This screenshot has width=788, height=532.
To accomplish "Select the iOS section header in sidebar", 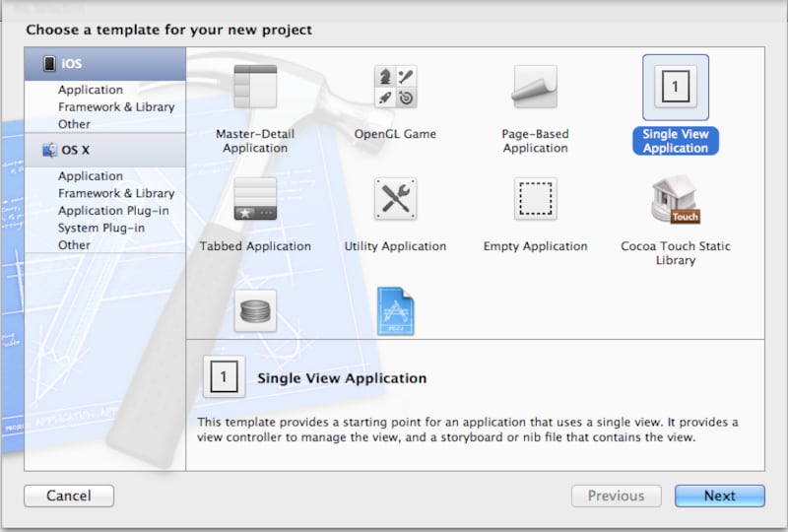I will pos(105,64).
